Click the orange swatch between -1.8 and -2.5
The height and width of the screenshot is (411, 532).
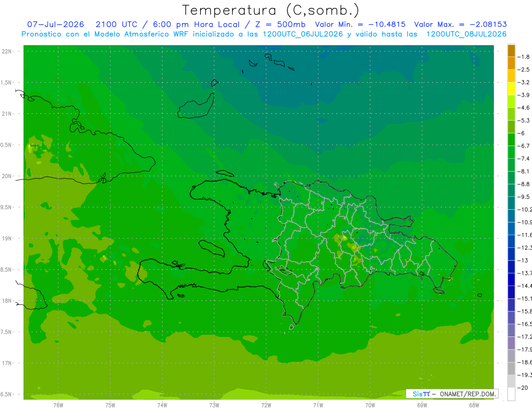pos(511,63)
